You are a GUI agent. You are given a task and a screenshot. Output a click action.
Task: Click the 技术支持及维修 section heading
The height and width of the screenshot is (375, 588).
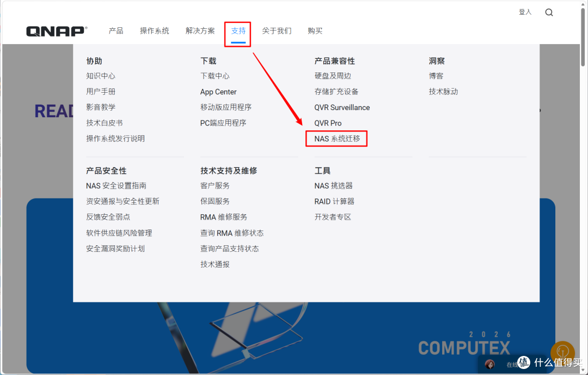coord(229,171)
